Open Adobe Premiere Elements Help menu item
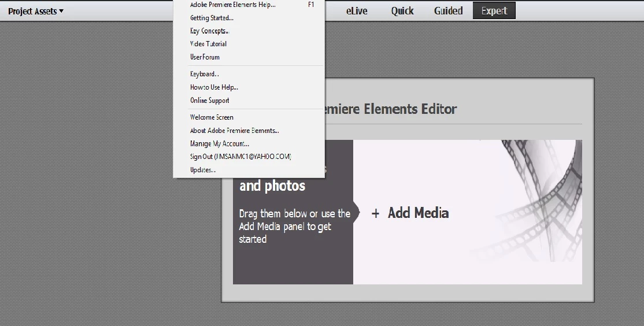Viewport: 644px width, 326px height. tap(249, 5)
